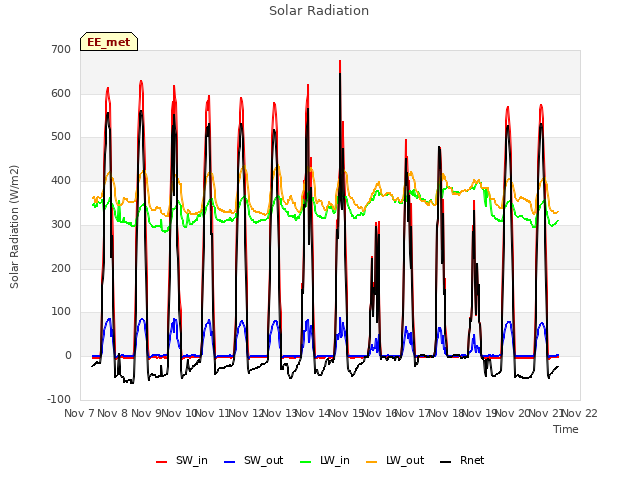This screenshot has width=640, height=480.
Task: Click the Nov 8 x-axis label
Action: [x=113, y=413]
